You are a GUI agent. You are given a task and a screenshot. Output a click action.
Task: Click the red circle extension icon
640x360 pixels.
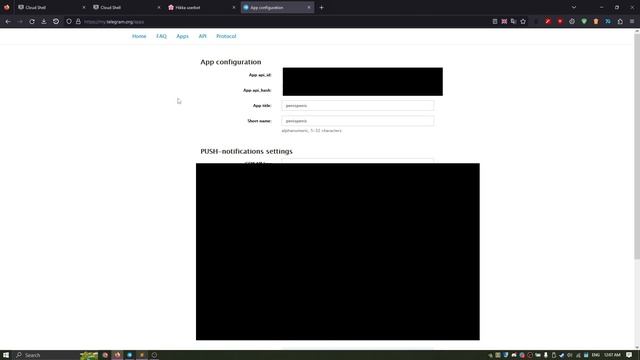(560, 22)
